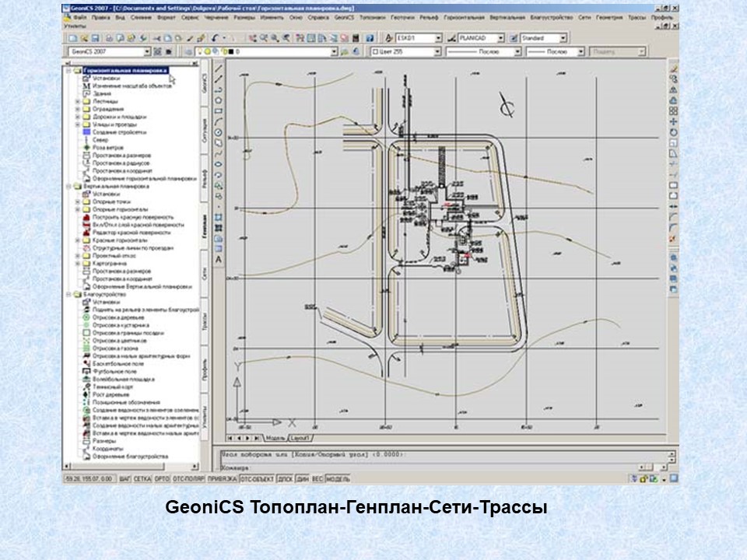Click 'Отрисовка деревьев' in the tree
The width and height of the screenshot is (747, 560).
(x=118, y=317)
